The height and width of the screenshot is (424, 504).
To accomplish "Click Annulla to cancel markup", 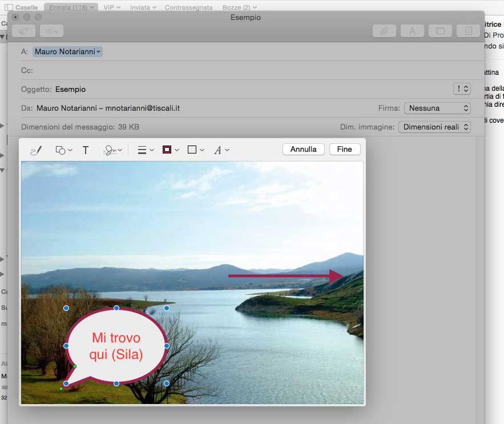I will pos(303,149).
